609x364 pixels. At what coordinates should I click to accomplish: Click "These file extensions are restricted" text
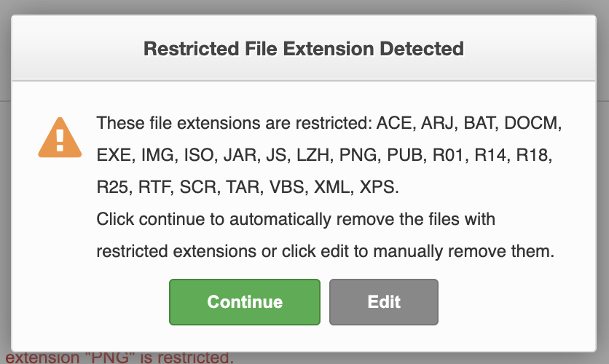pos(233,123)
